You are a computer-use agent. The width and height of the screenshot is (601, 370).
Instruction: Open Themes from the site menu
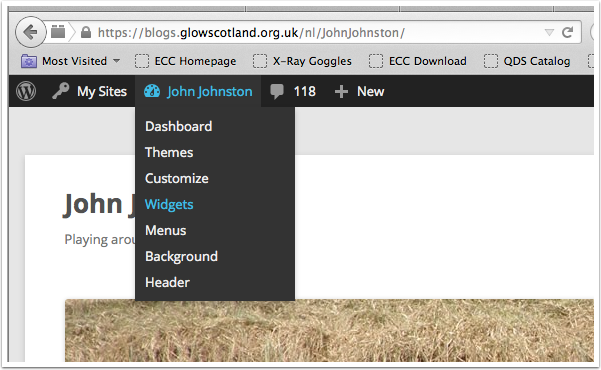pyautogui.click(x=169, y=152)
